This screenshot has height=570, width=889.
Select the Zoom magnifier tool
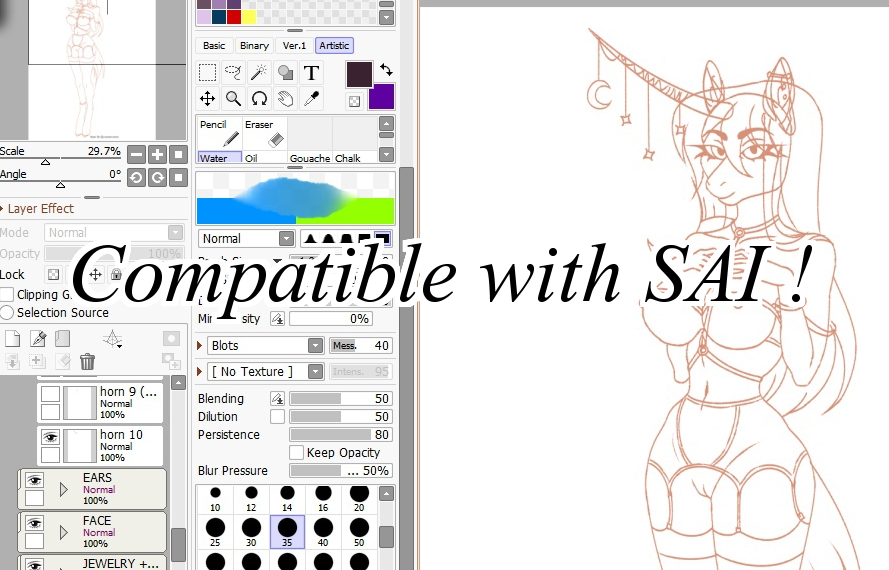tap(233, 99)
